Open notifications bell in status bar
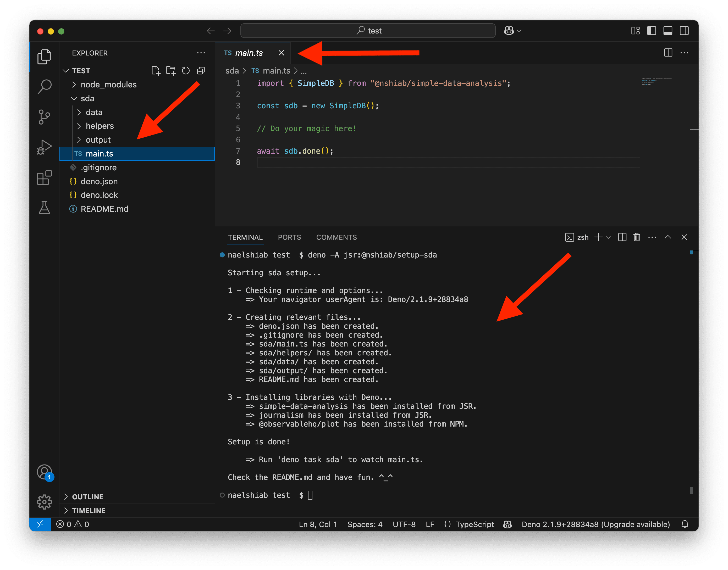 [685, 524]
